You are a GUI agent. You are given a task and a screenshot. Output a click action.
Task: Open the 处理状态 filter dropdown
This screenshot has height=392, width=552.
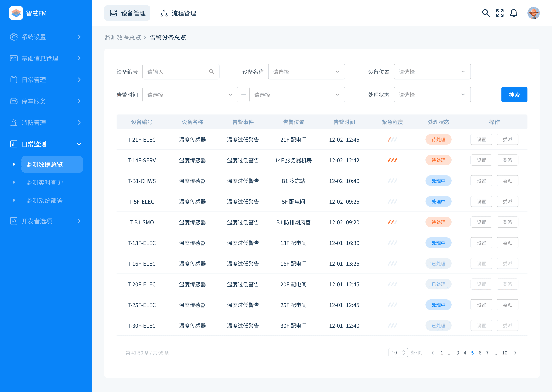(432, 95)
